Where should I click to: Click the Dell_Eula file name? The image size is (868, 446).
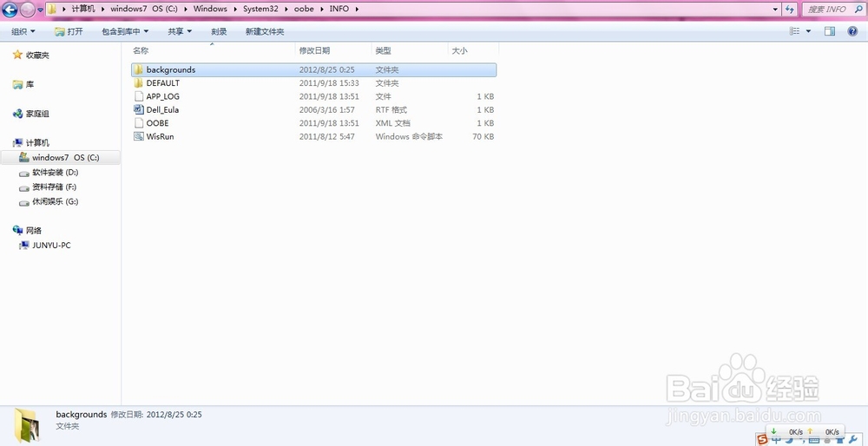click(x=162, y=109)
